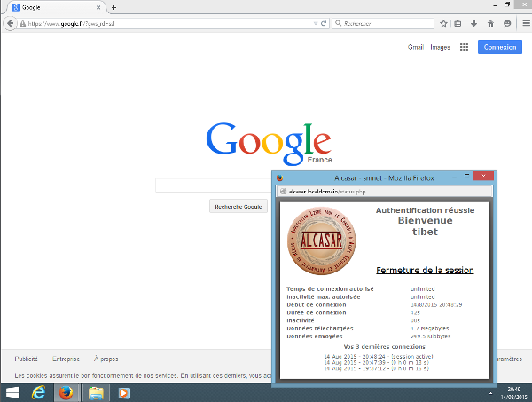The width and height of the screenshot is (532, 402).
Task: Open the Google apps grid
Action: click(x=464, y=47)
